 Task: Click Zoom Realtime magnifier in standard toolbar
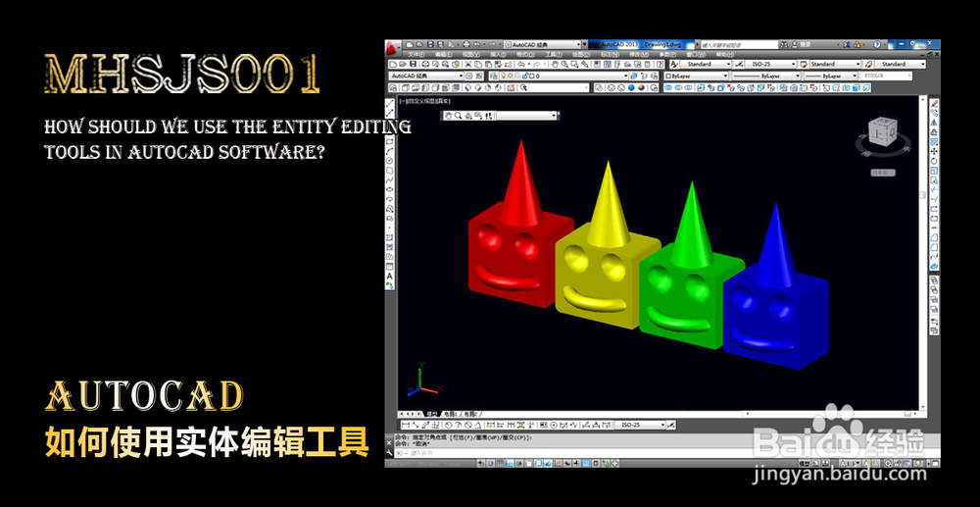coord(564,64)
